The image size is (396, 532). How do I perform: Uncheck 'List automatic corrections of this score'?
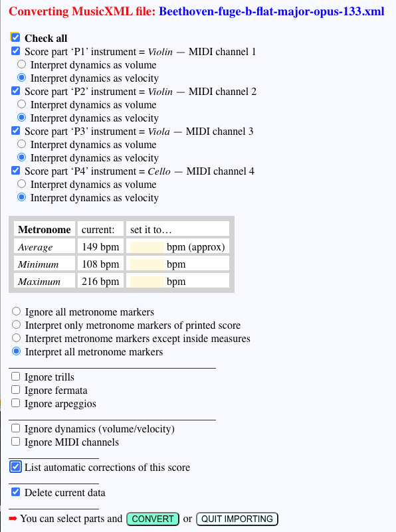(15, 467)
